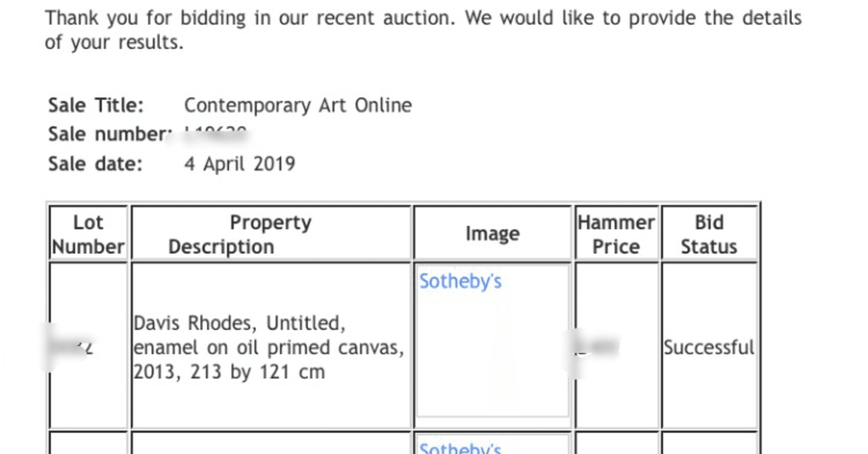This screenshot has height=454, width=868.
Task: Open the Sotheby's link in second lot row
Action: pyautogui.click(x=460, y=447)
